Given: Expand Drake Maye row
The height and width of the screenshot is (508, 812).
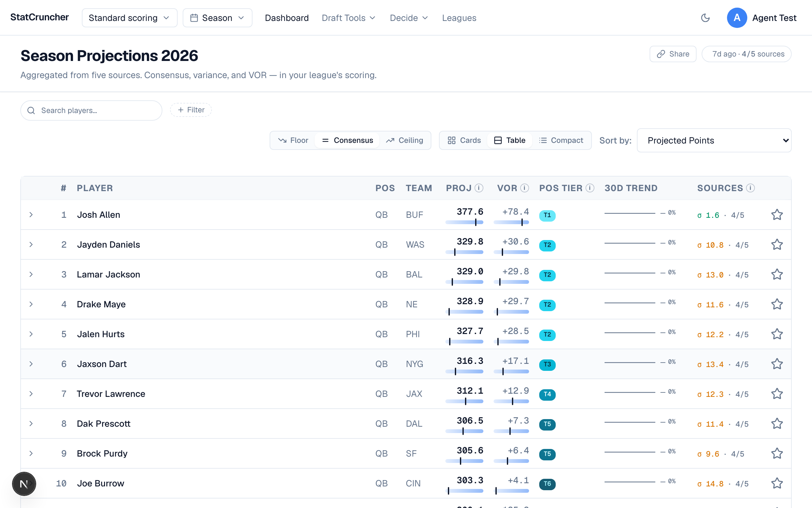Looking at the screenshot, I should coord(31,304).
